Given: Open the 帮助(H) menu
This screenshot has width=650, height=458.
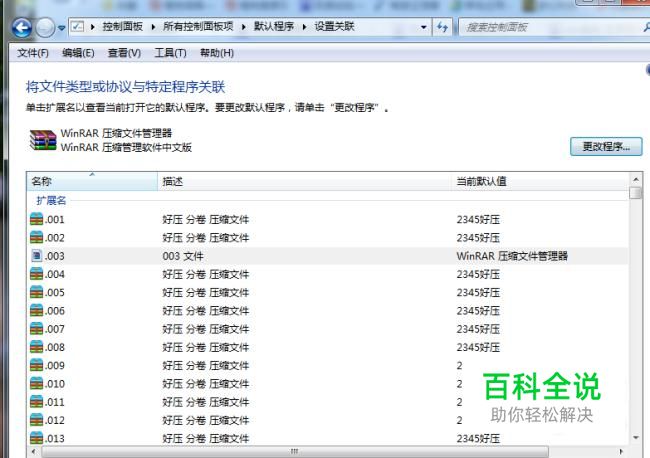Looking at the screenshot, I should tap(217, 53).
